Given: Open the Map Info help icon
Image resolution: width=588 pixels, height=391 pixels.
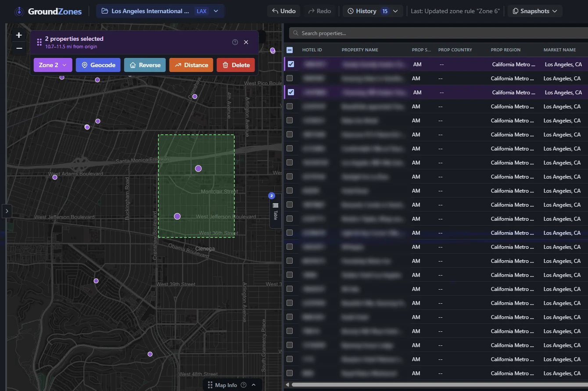Looking at the screenshot, I should [244, 385].
